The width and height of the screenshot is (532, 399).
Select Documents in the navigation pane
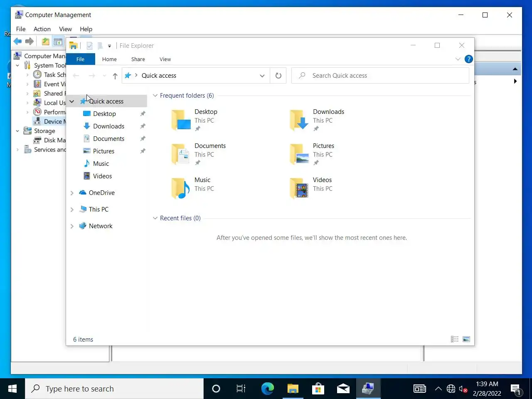(x=108, y=139)
